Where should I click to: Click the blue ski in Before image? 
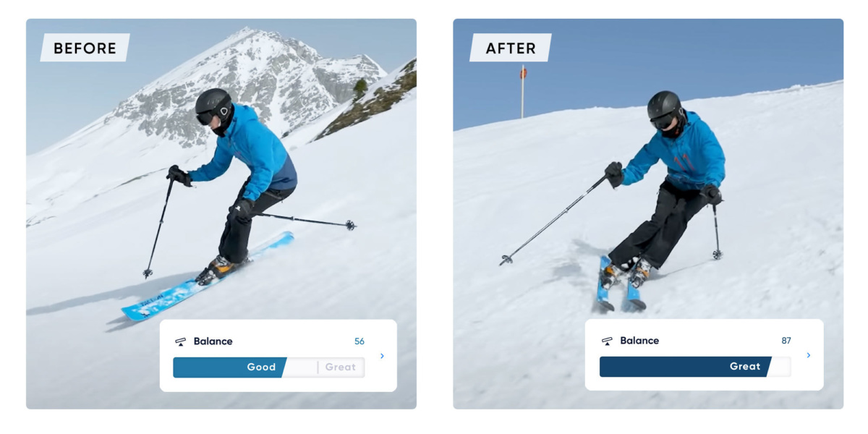(x=206, y=278)
